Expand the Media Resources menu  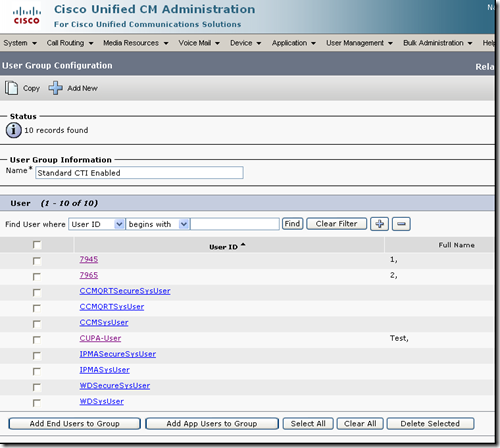[136, 43]
